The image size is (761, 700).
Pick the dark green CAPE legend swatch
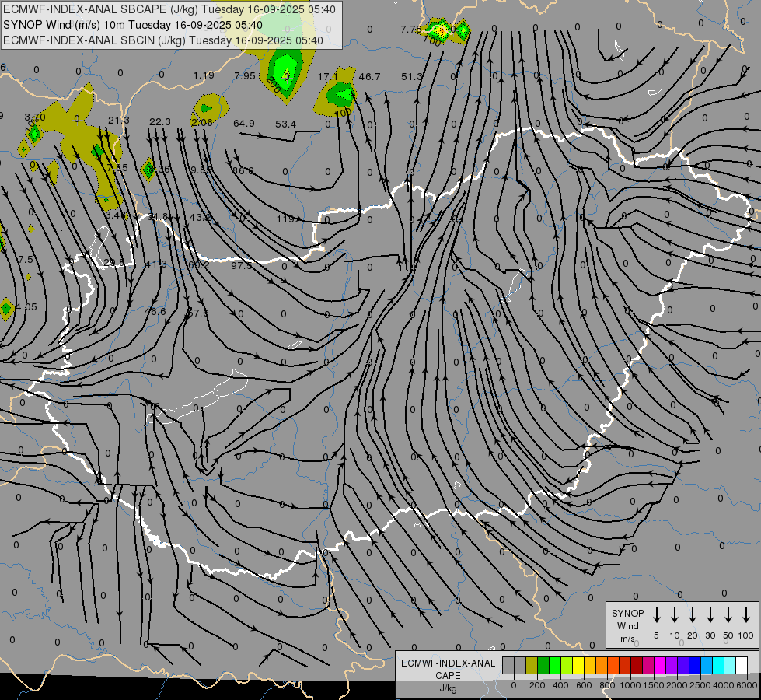click(x=543, y=665)
